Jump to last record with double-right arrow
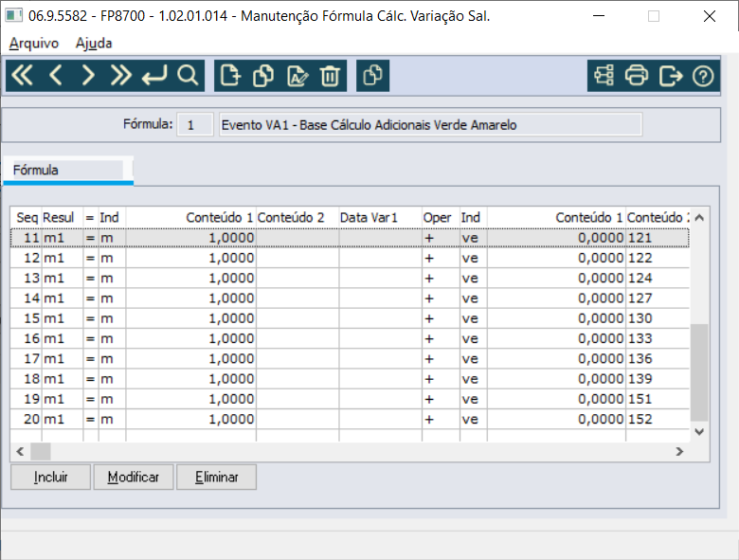The height and width of the screenshot is (560, 739). 120,76
